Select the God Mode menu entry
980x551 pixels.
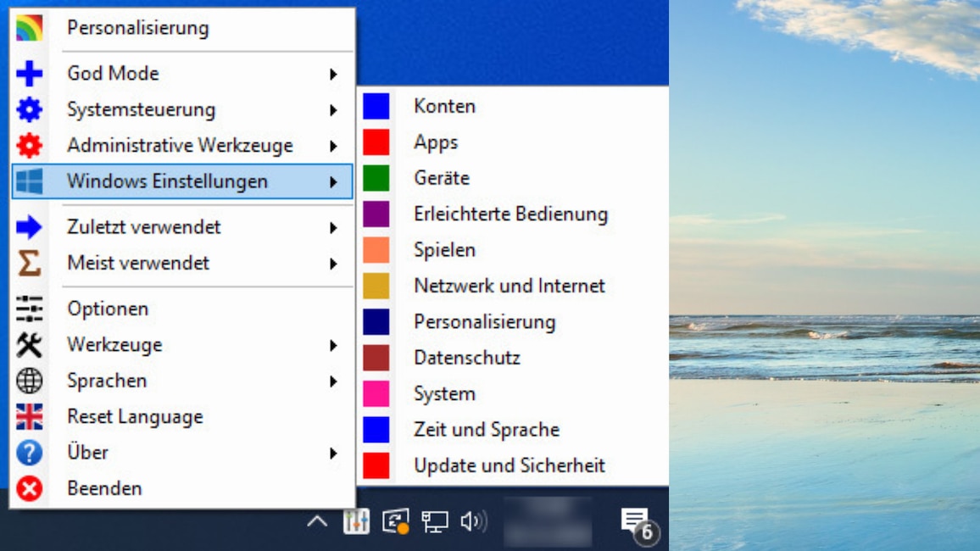[182, 74]
